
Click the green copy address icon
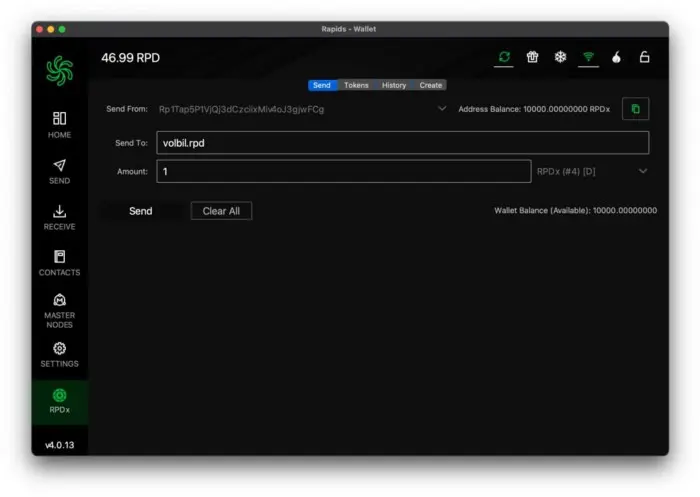[x=635, y=109]
